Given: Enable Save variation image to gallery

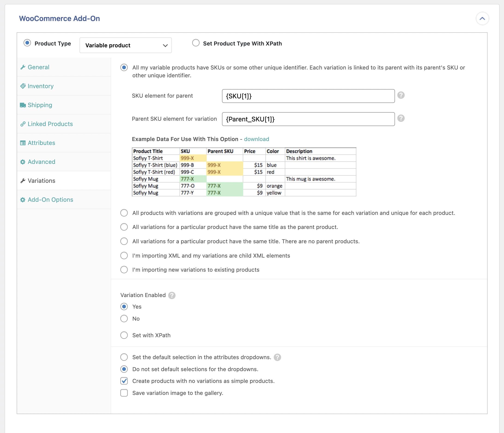Looking at the screenshot, I should tap(124, 393).
